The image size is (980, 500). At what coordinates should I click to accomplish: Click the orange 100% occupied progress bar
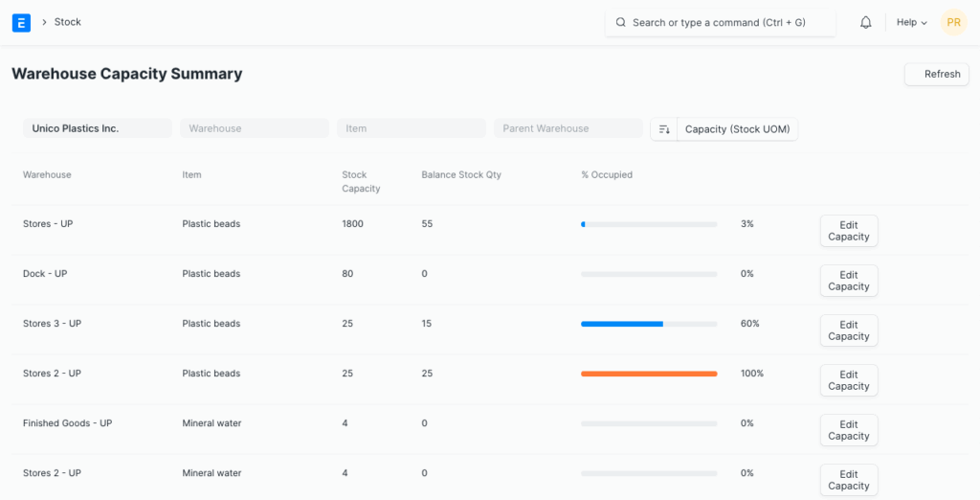[x=649, y=374]
